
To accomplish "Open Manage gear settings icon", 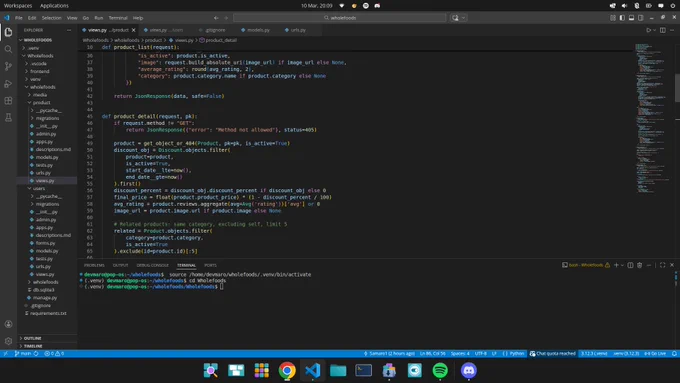I will [x=8, y=341].
